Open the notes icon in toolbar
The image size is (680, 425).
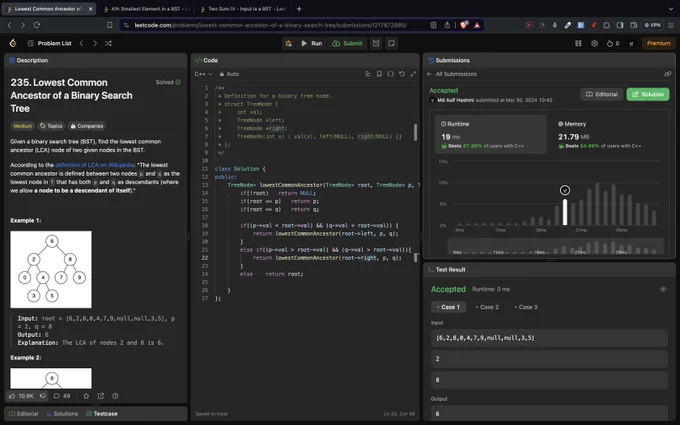tap(391, 43)
